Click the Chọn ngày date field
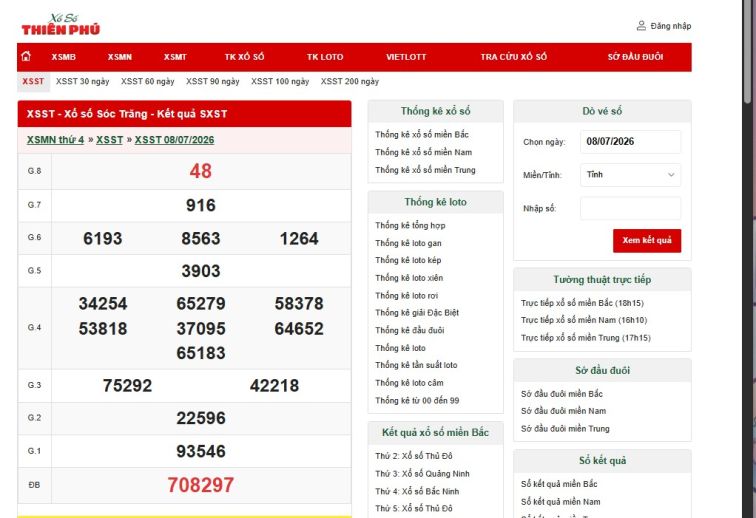The width and height of the screenshot is (756, 518). (631, 142)
